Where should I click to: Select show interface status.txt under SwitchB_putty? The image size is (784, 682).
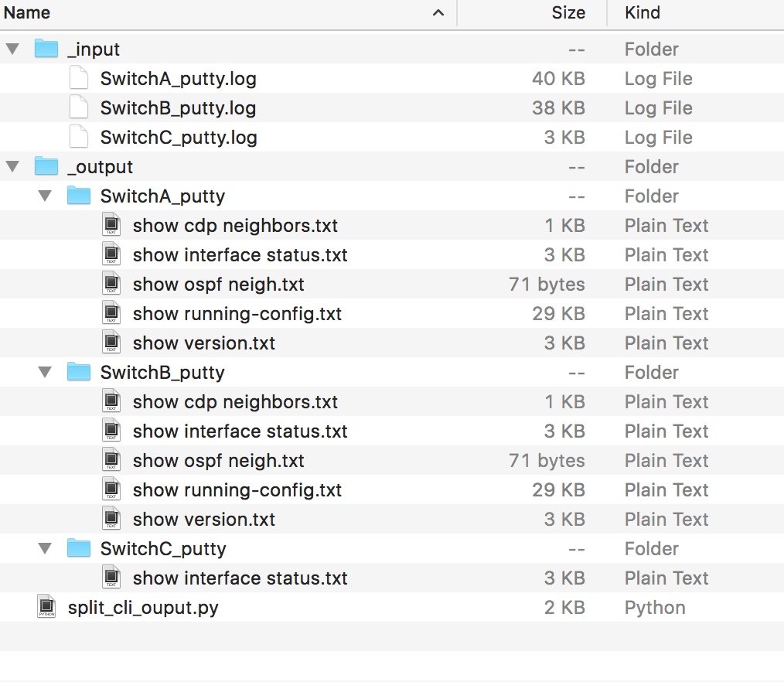240,431
